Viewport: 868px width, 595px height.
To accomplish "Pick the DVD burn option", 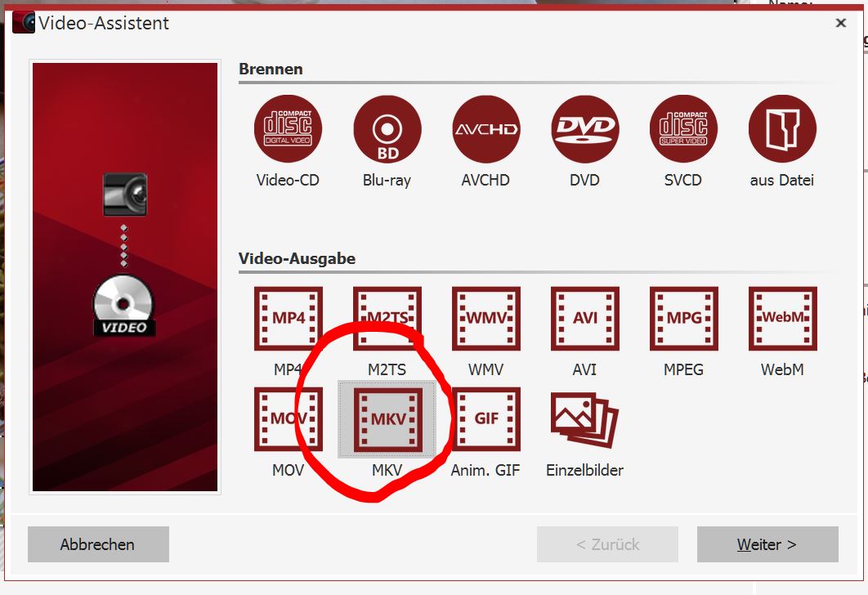I will point(584,129).
